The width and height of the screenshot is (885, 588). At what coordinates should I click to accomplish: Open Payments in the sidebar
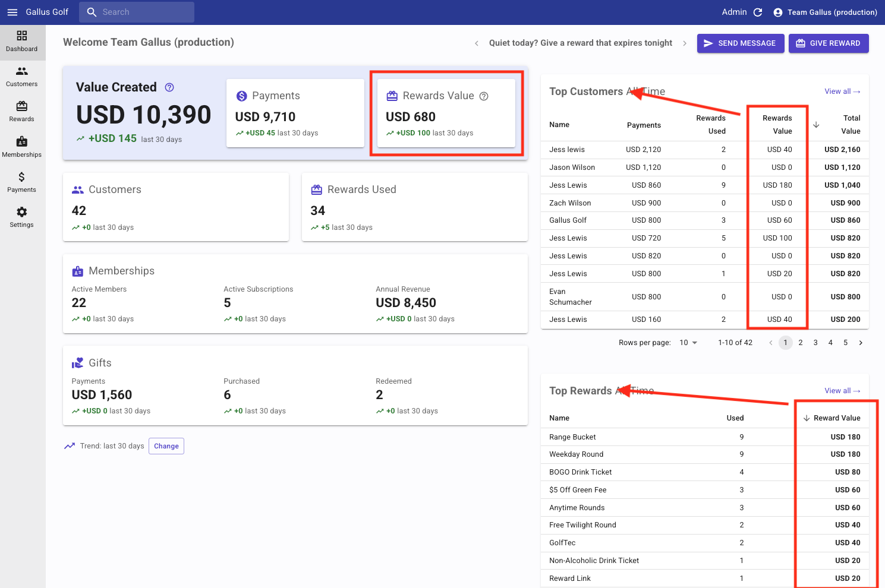[x=22, y=182]
